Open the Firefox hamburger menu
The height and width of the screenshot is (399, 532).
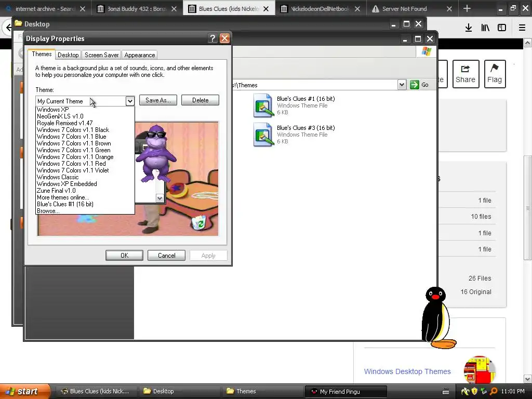click(x=522, y=28)
